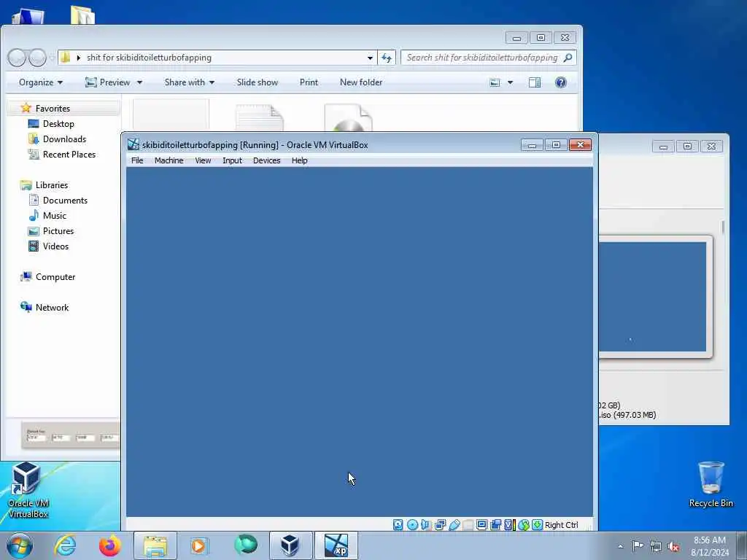This screenshot has height=560, width=747.
Task: Open the Help menu in VirtualBox
Action: pyautogui.click(x=300, y=160)
